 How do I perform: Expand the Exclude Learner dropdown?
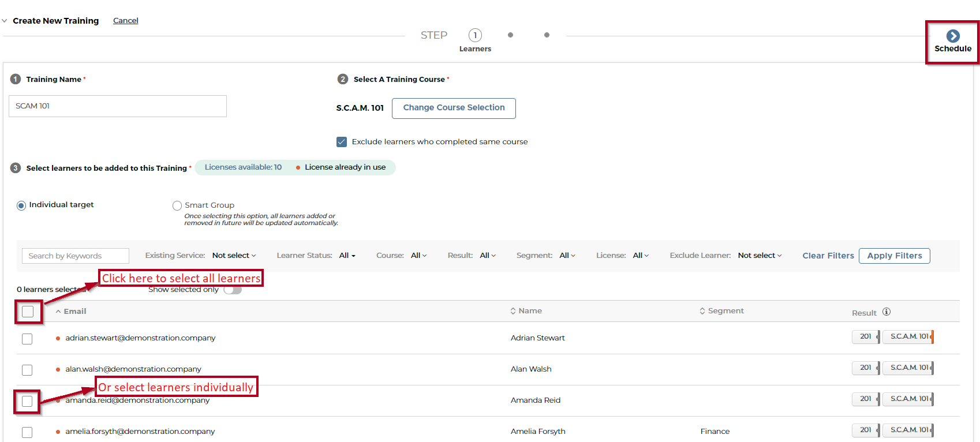(760, 256)
